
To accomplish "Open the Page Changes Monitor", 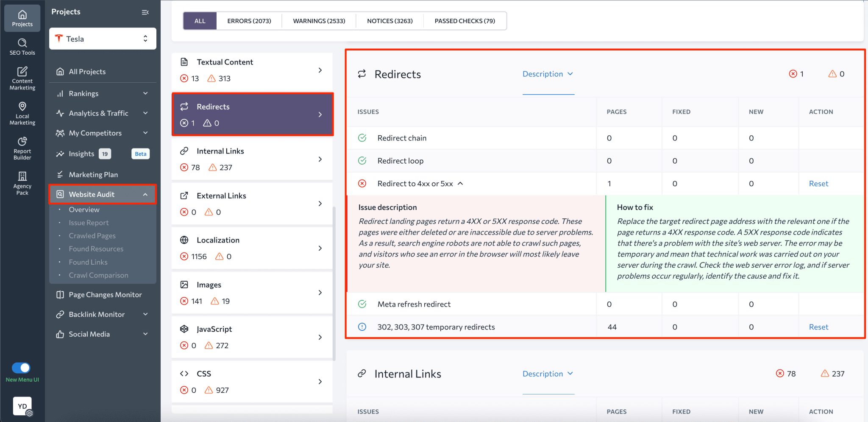I will click(x=105, y=294).
